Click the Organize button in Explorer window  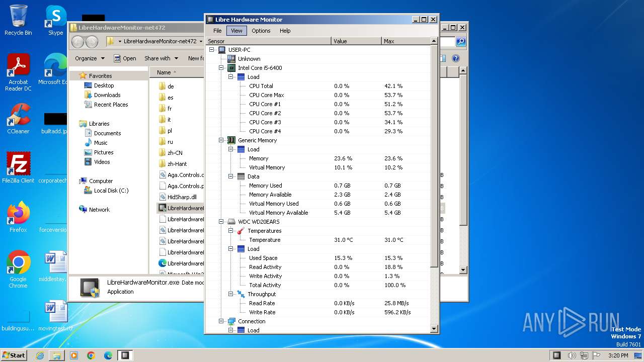tap(90, 58)
